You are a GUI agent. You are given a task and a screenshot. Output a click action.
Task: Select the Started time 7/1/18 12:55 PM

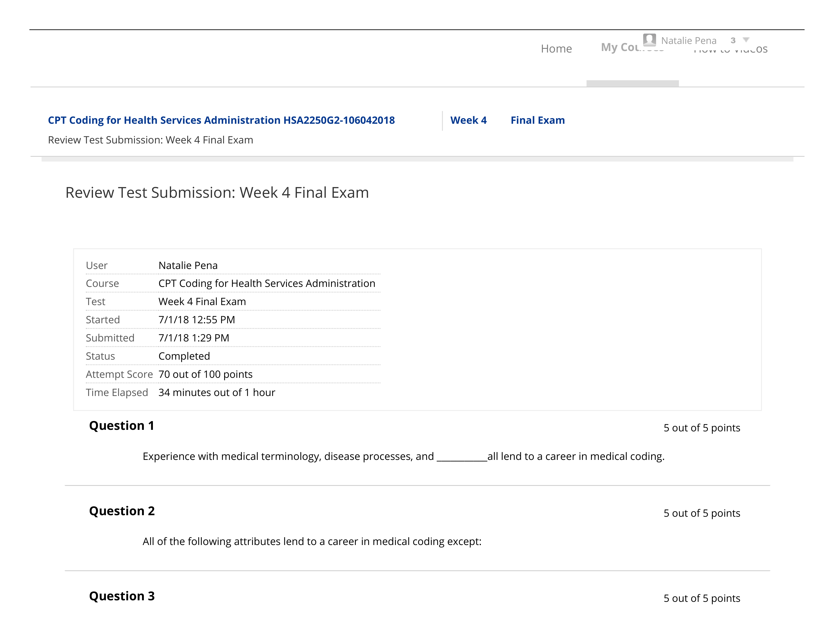tap(197, 320)
